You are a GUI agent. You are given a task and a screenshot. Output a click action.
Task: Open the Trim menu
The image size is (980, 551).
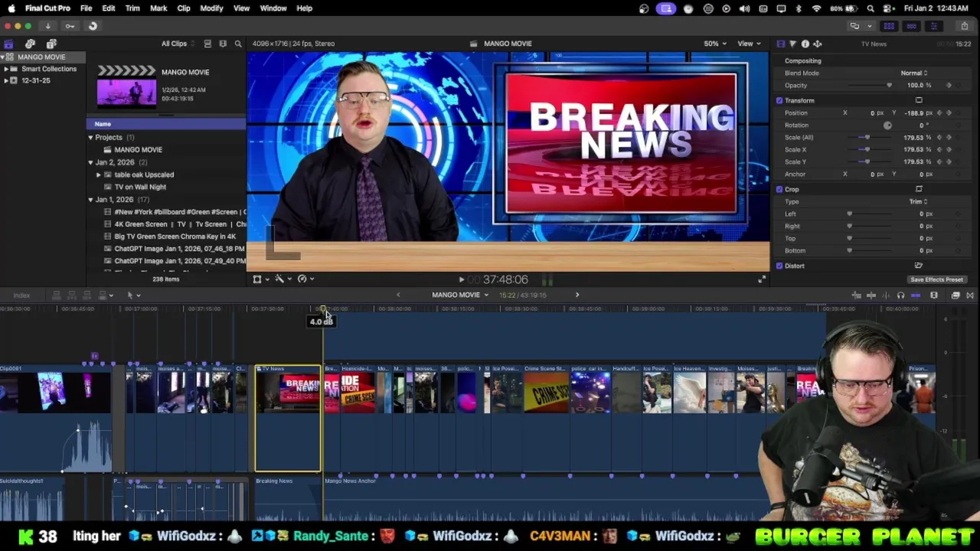[132, 8]
